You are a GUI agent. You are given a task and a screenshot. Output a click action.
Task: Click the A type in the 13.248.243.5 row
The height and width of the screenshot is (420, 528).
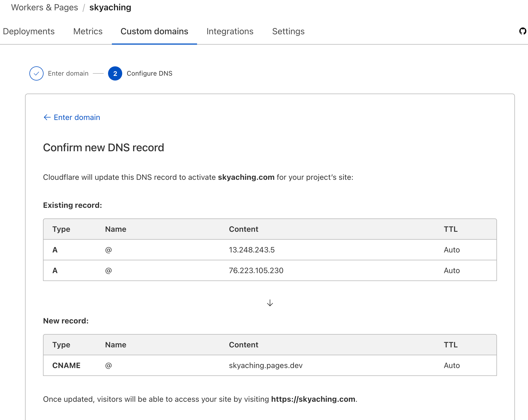(55, 250)
